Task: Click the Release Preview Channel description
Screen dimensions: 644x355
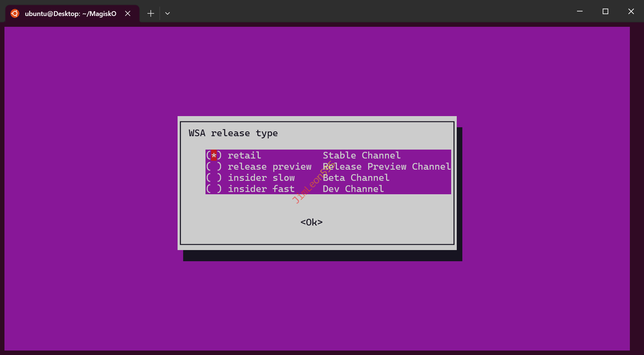Action: click(x=386, y=167)
